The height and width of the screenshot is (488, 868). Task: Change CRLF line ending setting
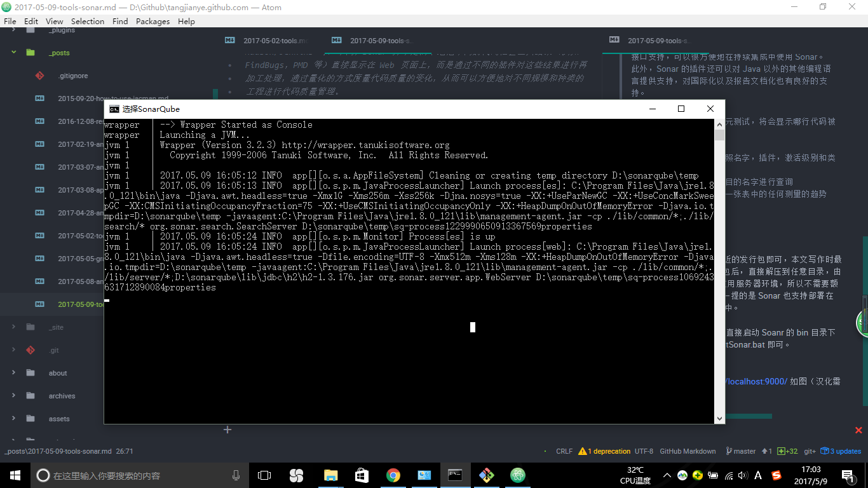click(564, 451)
